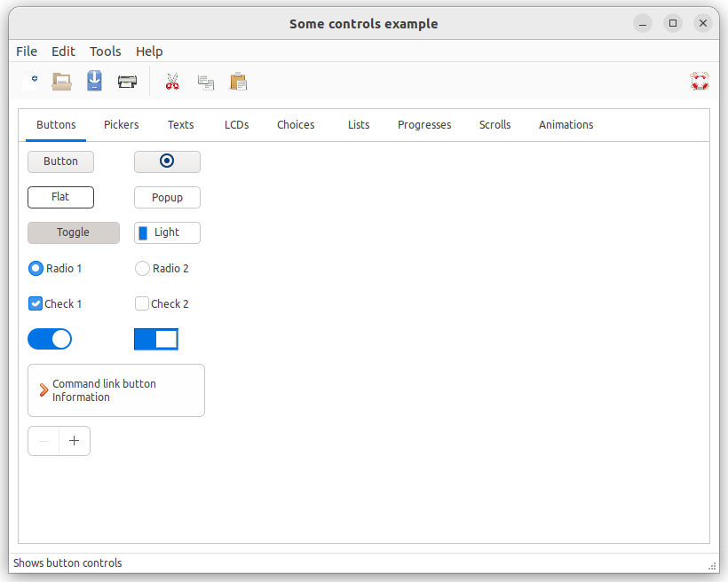Click the plus stepper button
The height and width of the screenshot is (582, 728).
[x=74, y=441]
